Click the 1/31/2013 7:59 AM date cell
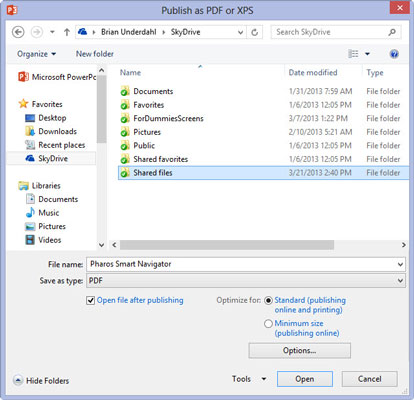Screen dimensions: 414x400 coord(320,91)
